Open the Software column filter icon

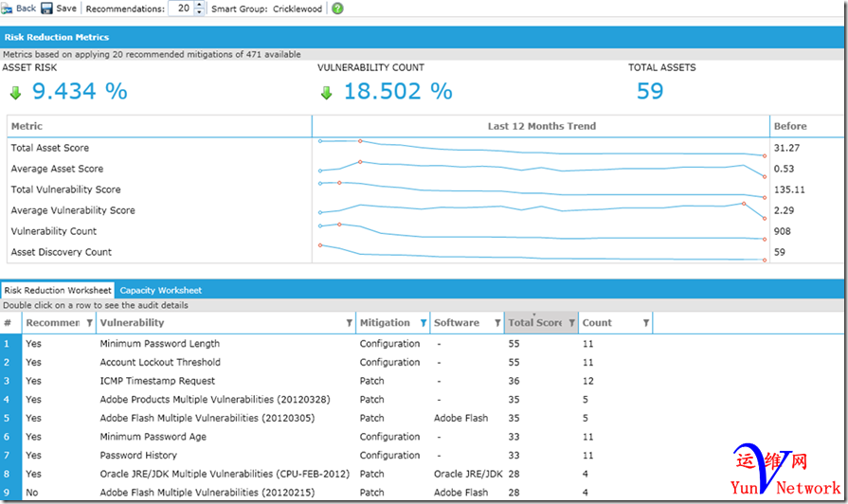click(496, 323)
